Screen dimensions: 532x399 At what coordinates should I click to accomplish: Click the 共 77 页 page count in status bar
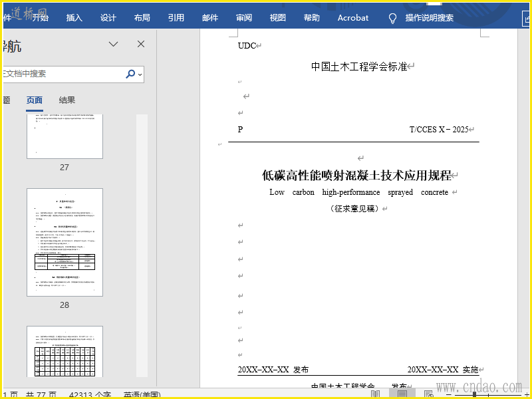pyautogui.click(x=41, y=395)
